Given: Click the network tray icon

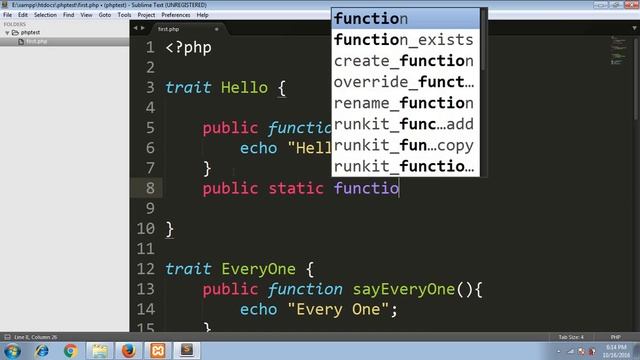Looking at the screenshot, I should (x=571, y=351).
